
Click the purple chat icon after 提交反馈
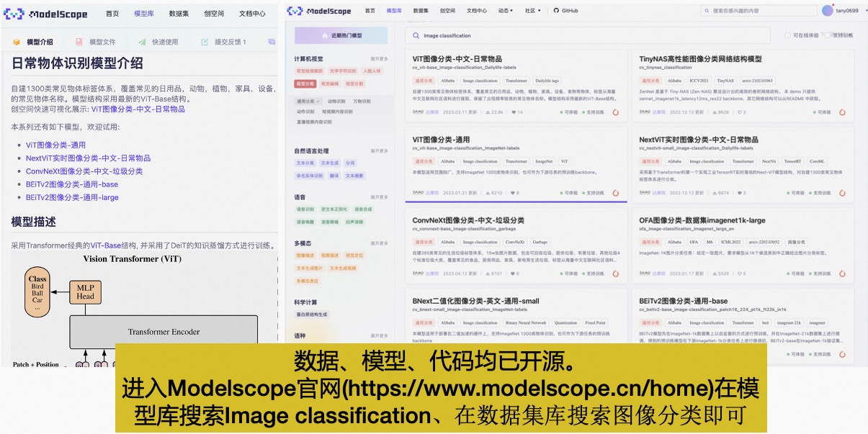click(x=272, y=42)
